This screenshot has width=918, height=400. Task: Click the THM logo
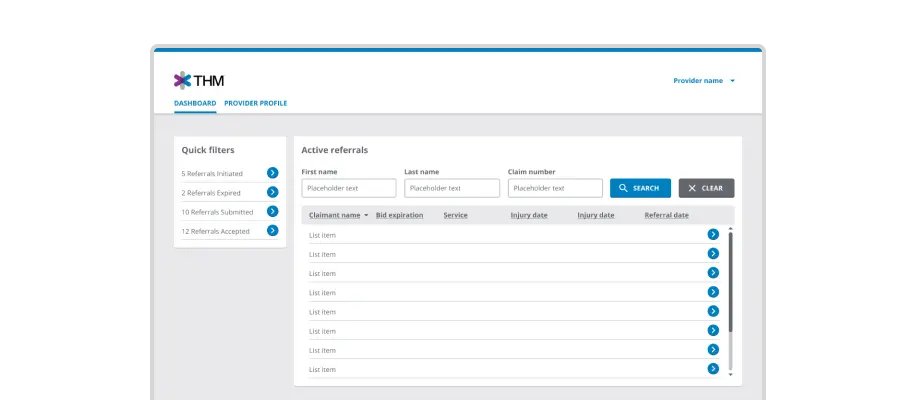(x=199, y=80)
